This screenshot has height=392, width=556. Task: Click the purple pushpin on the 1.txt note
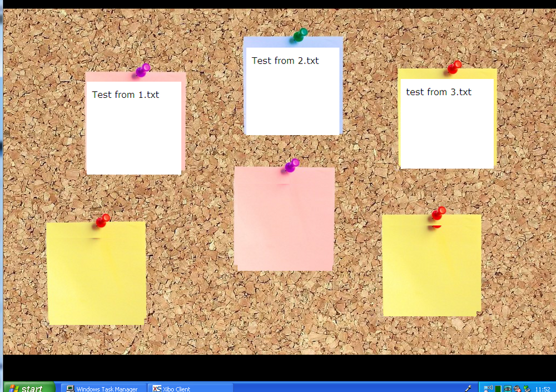[x=143, y=70]
